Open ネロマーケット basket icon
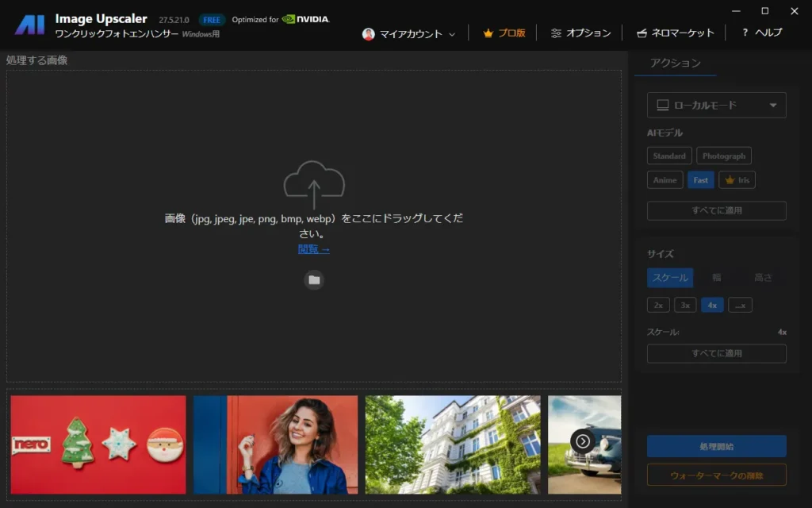812x508 pixels. (641, 33)
